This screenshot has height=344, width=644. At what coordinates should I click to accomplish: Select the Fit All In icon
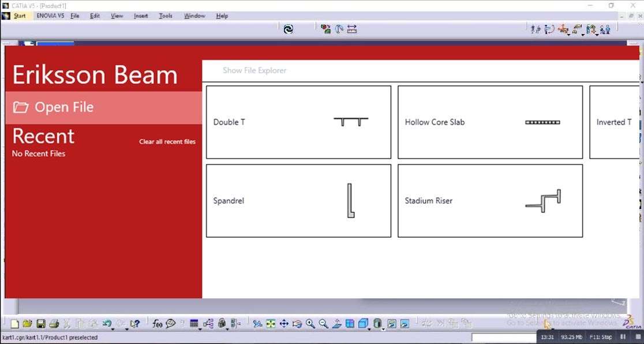tap(271, 324)
